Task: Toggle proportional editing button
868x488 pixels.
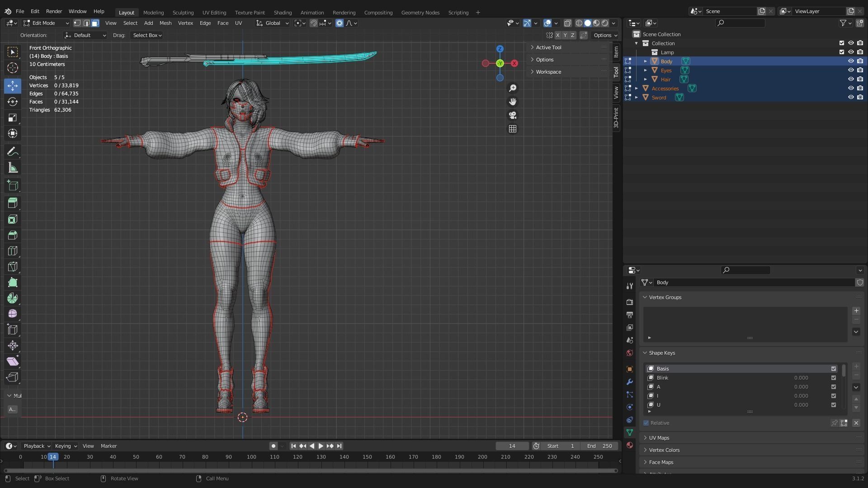Action: [340, 23]
